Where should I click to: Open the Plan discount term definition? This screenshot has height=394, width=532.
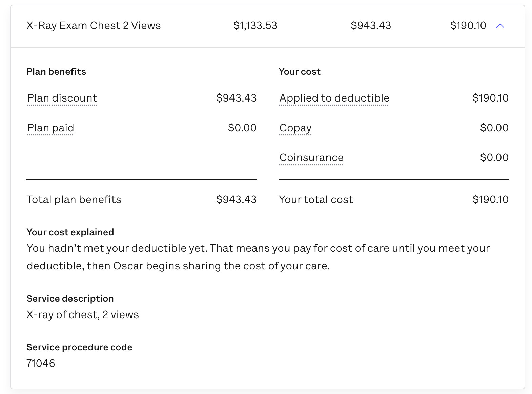(62, 98)
